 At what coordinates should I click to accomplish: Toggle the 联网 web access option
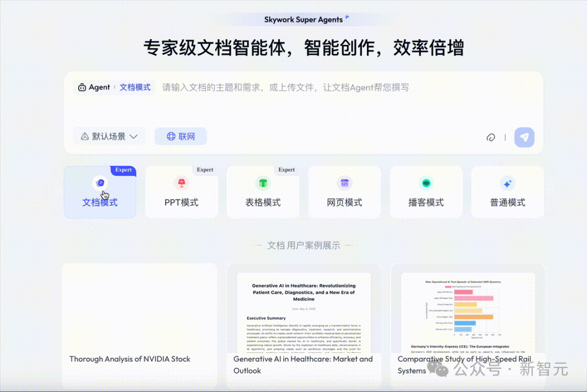[x=180, y=136]
